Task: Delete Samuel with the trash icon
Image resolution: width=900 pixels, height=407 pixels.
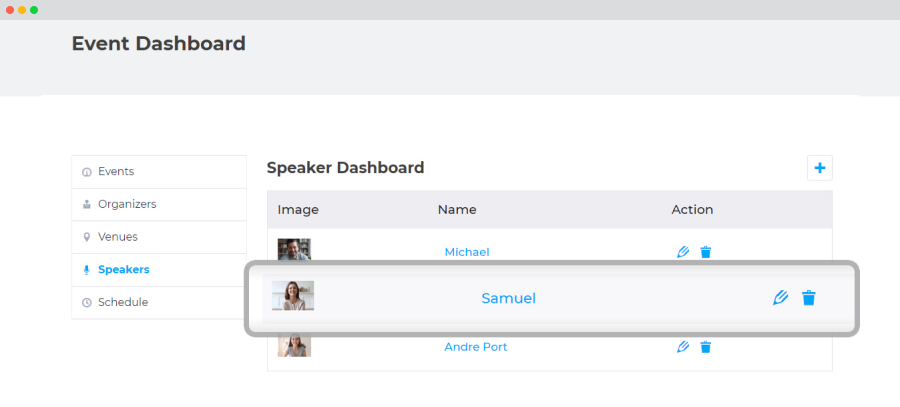Action: [x=809, y=298]
